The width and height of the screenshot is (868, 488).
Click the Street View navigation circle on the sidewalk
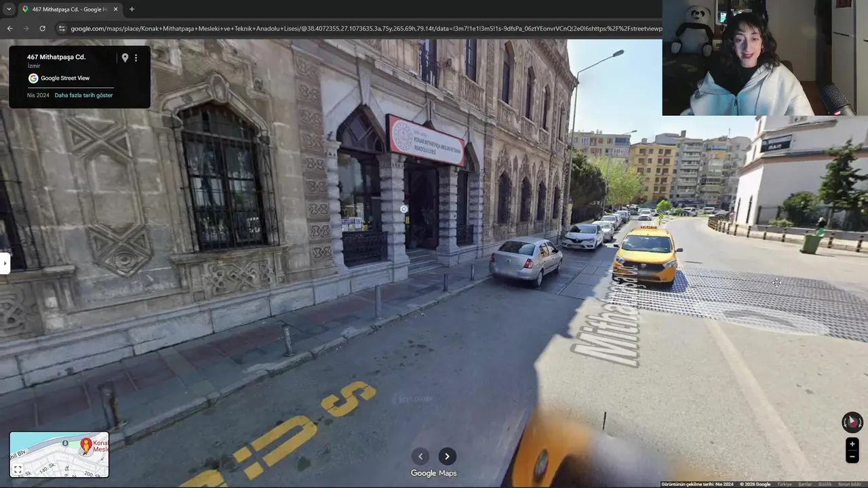click(404, 209)
